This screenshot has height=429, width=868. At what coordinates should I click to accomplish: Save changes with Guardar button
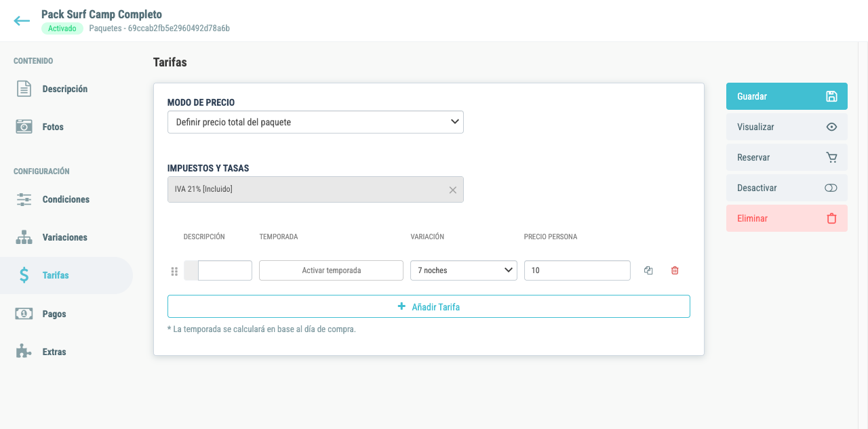coord(787,96)
